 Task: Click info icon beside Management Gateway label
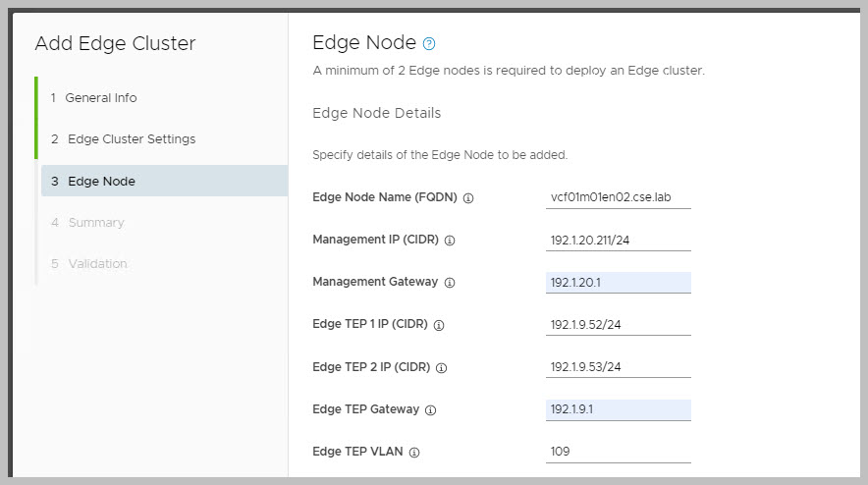point(450,283)
